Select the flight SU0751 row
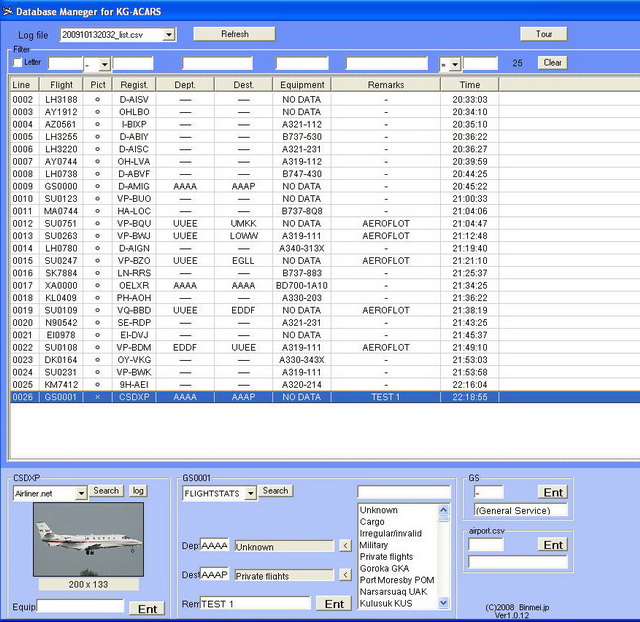Viewport: 640px width, 622px height. pyautogui.click(x=62, y=223)
